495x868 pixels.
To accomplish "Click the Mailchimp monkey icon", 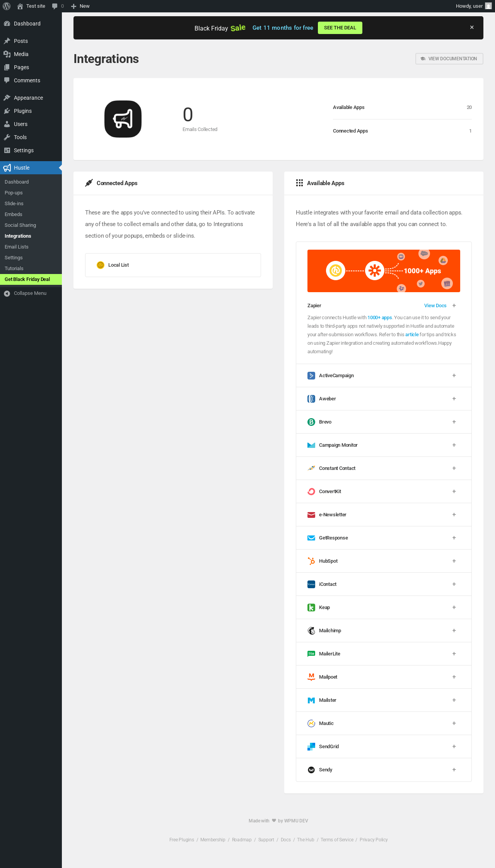I will coord(311,631).
